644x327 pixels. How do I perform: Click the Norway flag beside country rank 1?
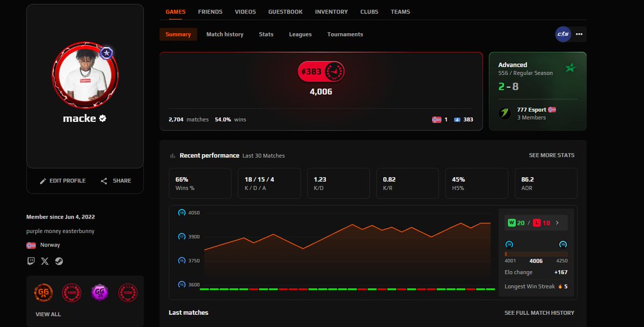click(437, 120)
